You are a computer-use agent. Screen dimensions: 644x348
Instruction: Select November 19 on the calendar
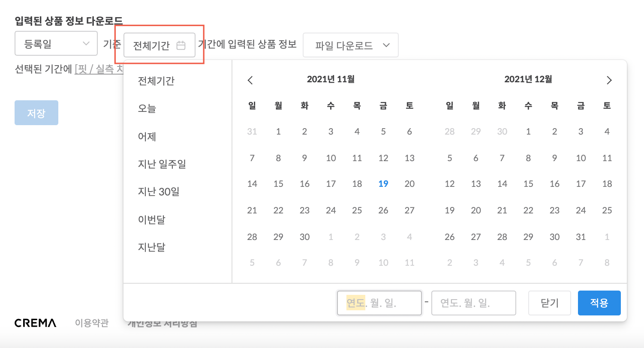[x=383, y=183]
